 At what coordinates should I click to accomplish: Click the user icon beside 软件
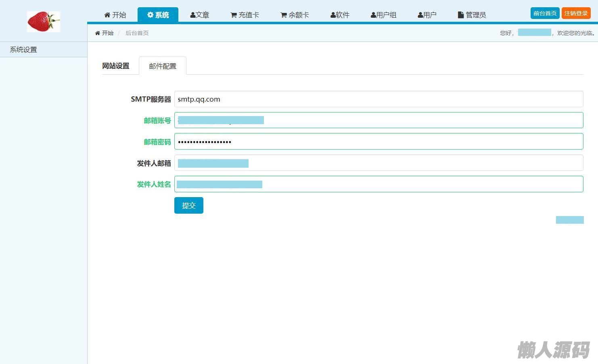pos(333,15)
